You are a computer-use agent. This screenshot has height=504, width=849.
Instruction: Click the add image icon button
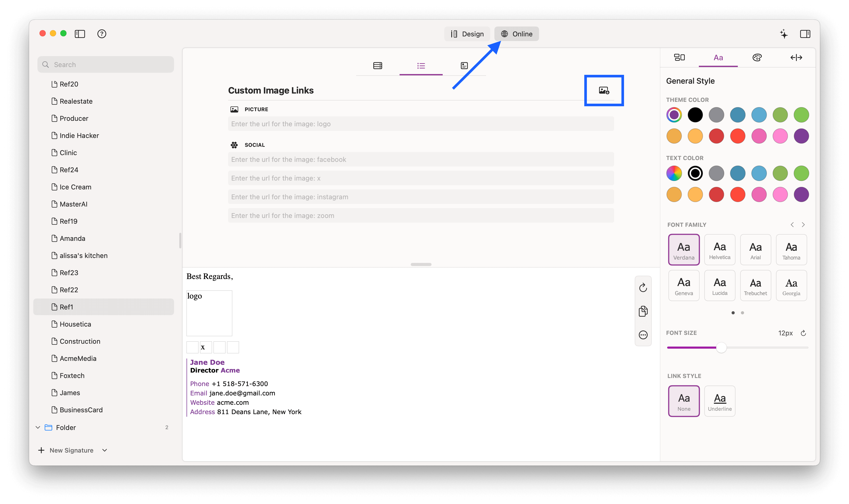[x=604, y=90]
